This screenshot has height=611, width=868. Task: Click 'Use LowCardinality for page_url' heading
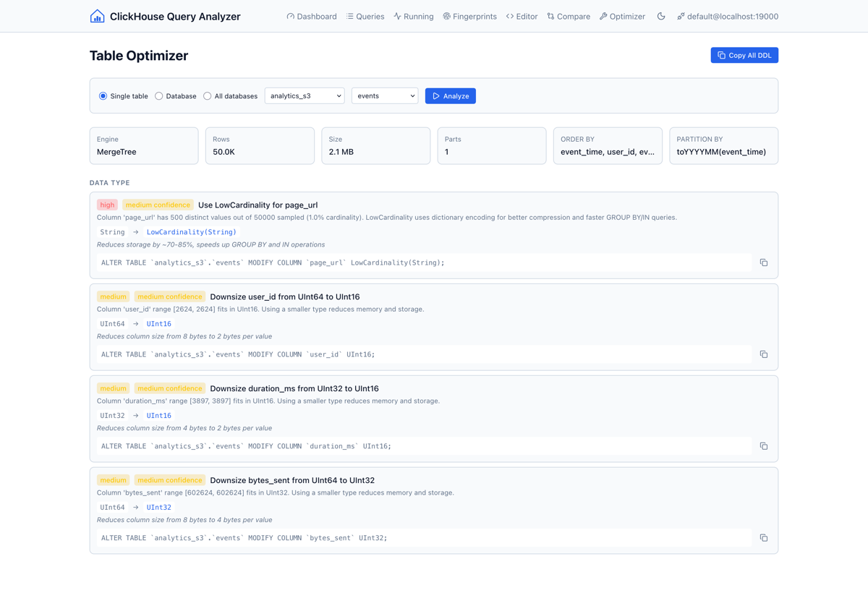coord(258,205)
